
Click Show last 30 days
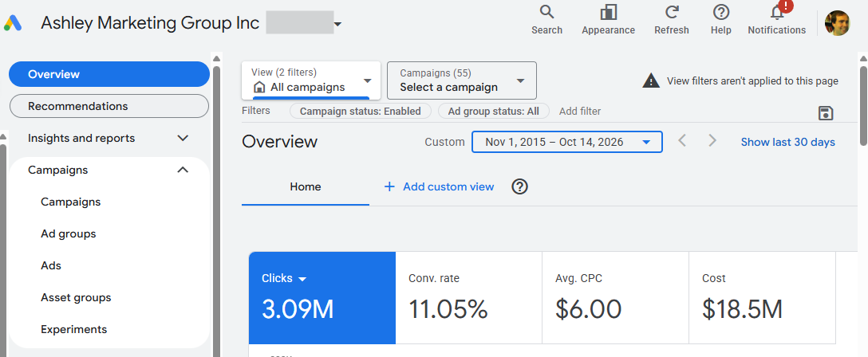tap(787, 142)
